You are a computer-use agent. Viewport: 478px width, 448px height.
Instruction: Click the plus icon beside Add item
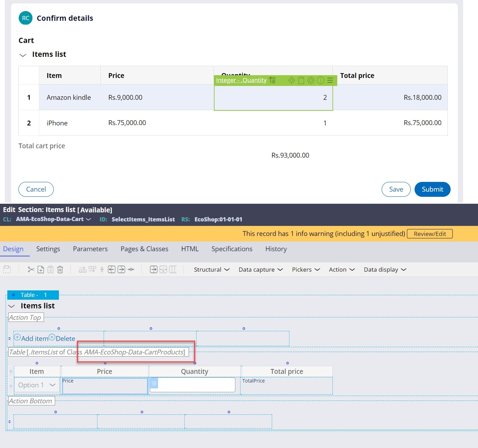[x=17, y=337]
